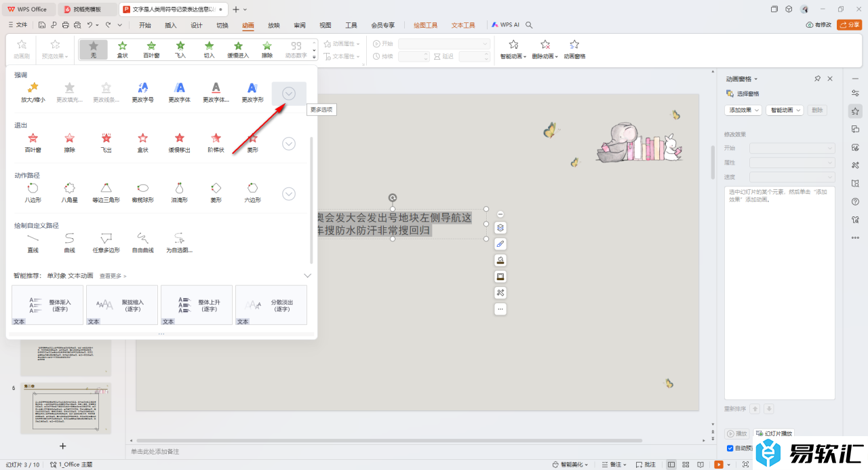Select the 泪滴形 motion path
868x470 pixels.
pyautogui.click(x=179, y=193)
